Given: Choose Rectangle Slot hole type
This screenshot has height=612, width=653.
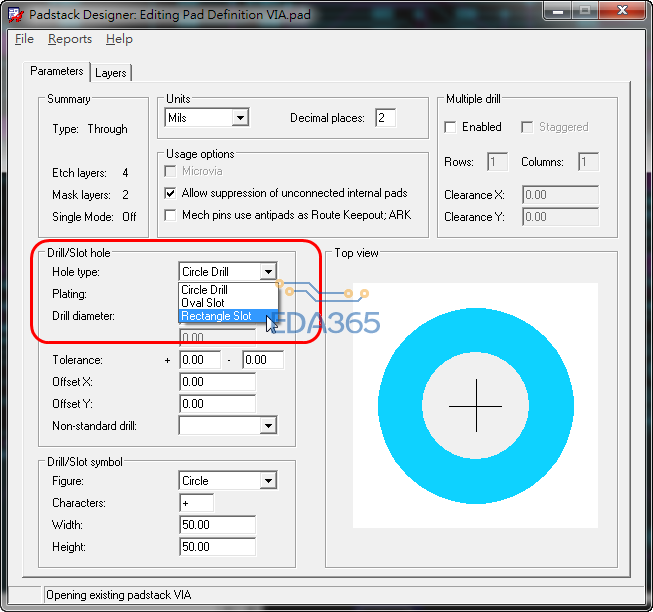Looking at the screenshot, I should click(x=228, y=316).
